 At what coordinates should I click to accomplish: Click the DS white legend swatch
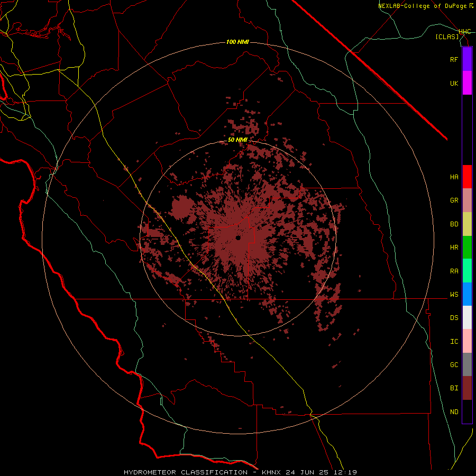[467, 317]
